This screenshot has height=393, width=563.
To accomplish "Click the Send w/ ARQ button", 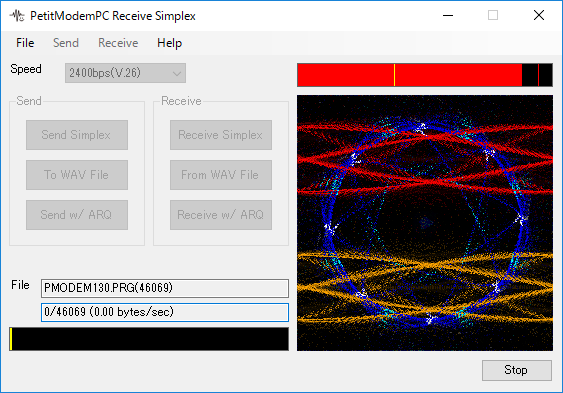I will click(x=77, y=215).
